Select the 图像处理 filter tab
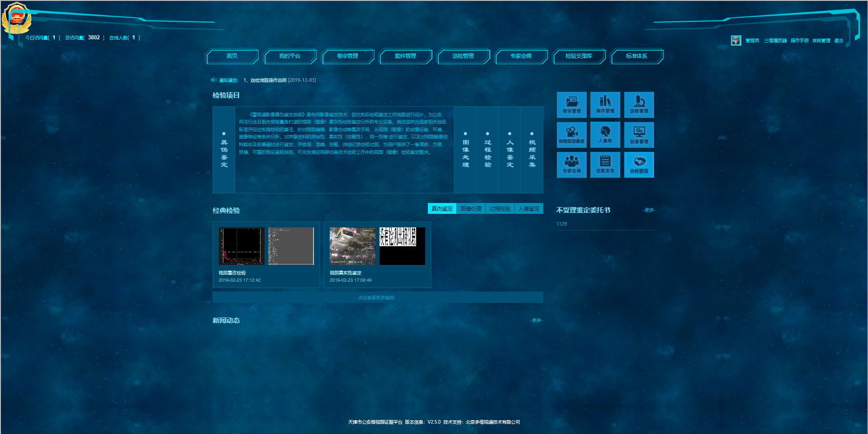Screen dimensions: 868x434 pos(470,208)
